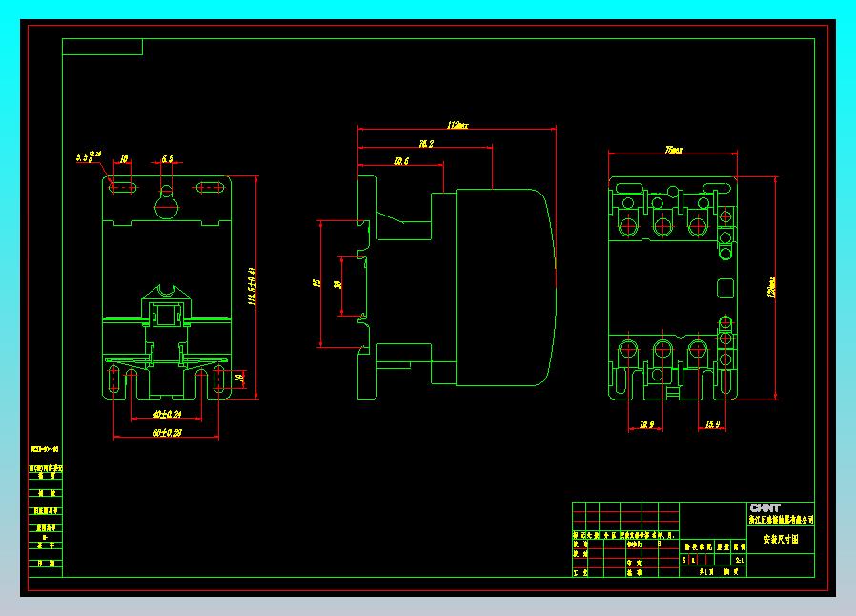Select the 安装尺寸图 drawing title text
Viewport: 856px width, 616px height.
(781, 539)
